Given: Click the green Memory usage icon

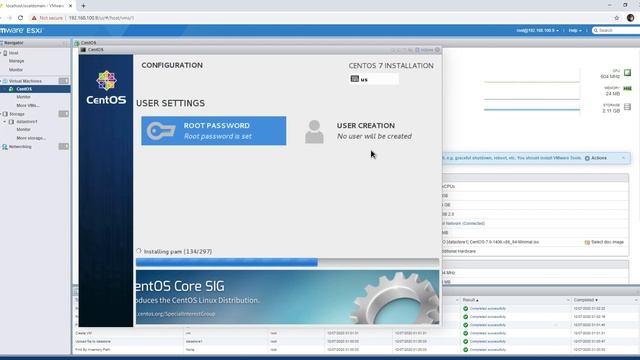Looking at the screenshot, I should [627, 89].
